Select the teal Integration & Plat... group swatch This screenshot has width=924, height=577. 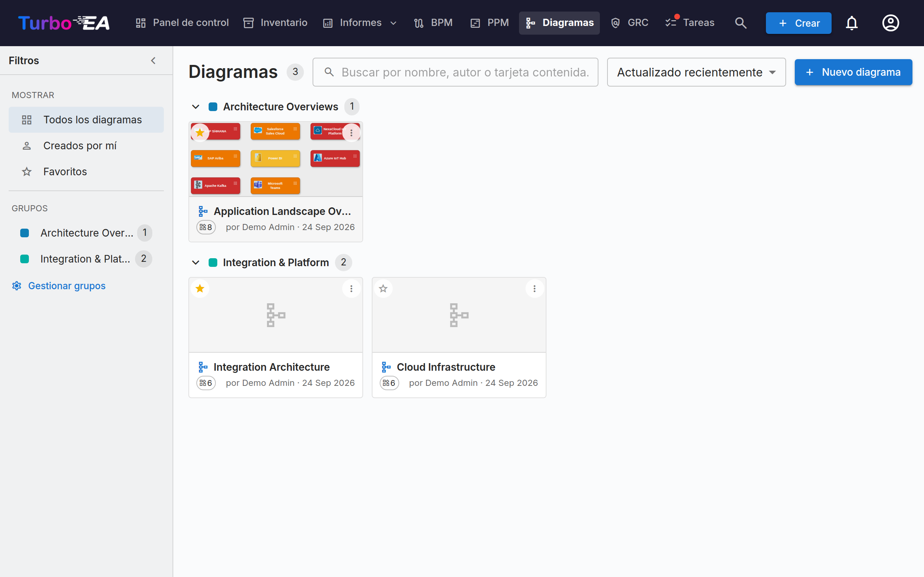tap(25, 259)
